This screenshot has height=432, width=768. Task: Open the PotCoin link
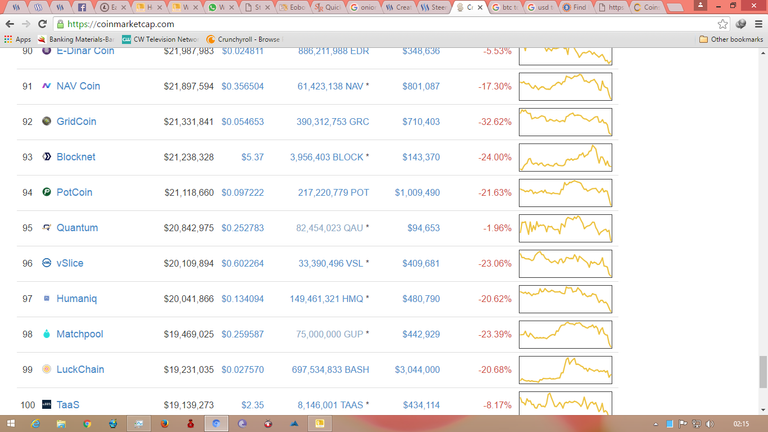tap(74, 192)
